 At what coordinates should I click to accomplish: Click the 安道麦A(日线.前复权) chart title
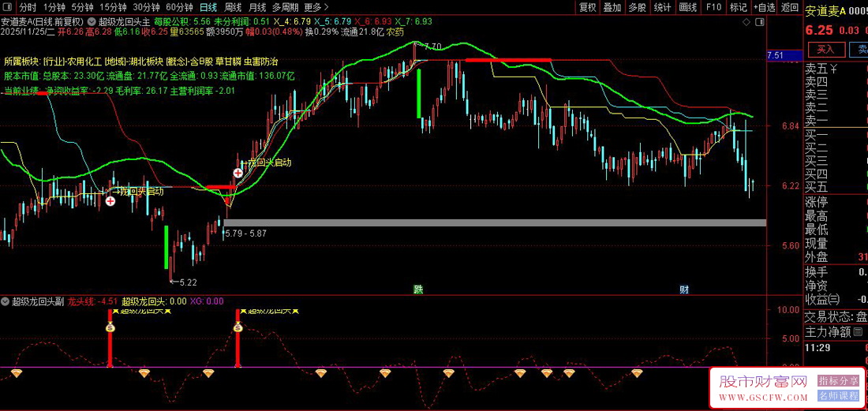tap(42, 22)
